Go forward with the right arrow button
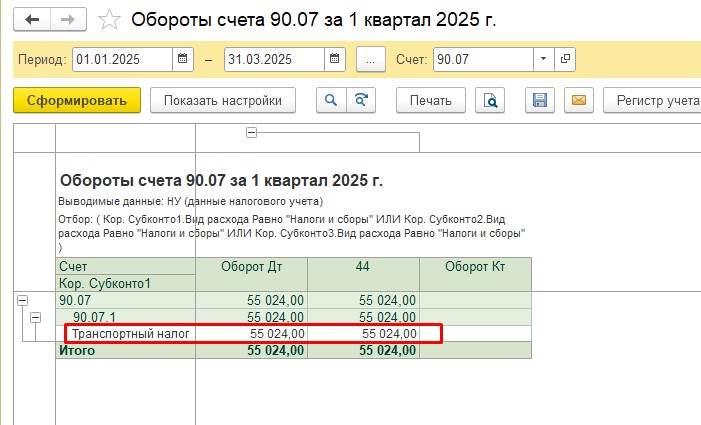Viewport: 701px width, 425px height. [x=68, y=20]
